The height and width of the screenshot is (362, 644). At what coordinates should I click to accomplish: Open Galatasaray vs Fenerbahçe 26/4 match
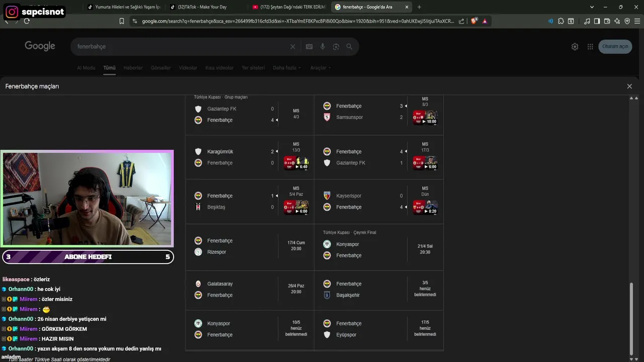pos(250,290)
